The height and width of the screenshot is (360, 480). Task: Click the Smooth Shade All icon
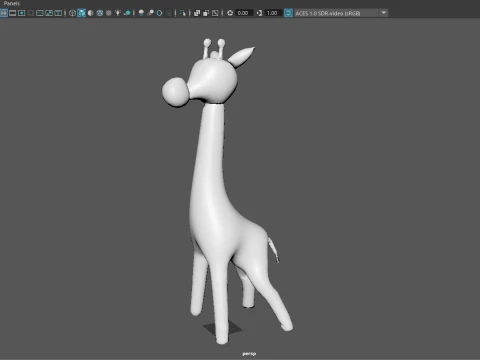tap(81, 13)
